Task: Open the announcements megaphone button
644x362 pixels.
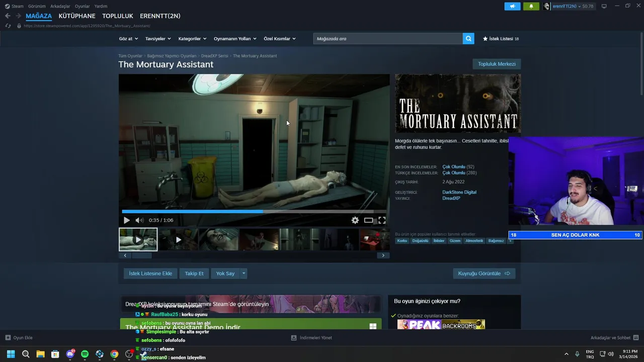Action: coord(512,6)
